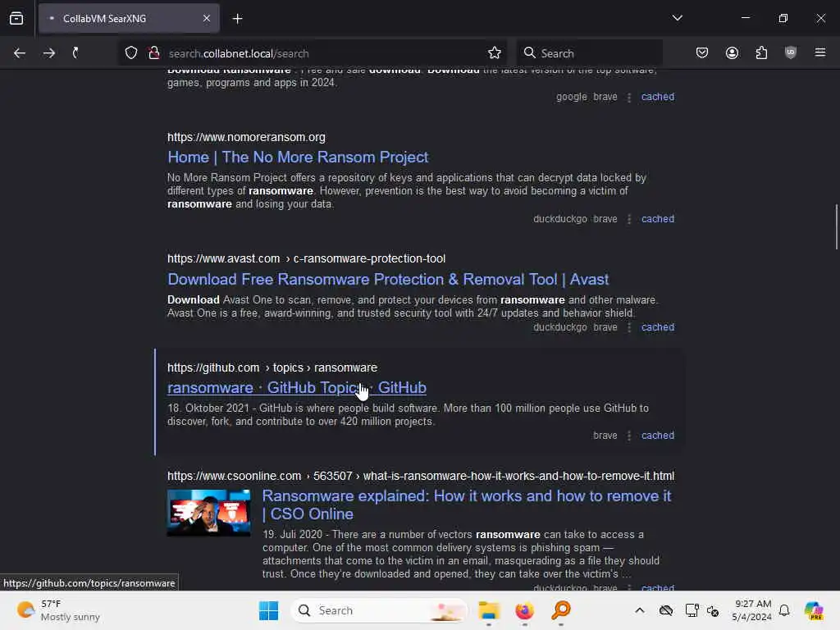Expand the three-dot menu of the No More Ransom result
840x630 pixels.
pyautogui.click(x=629, y=219)
